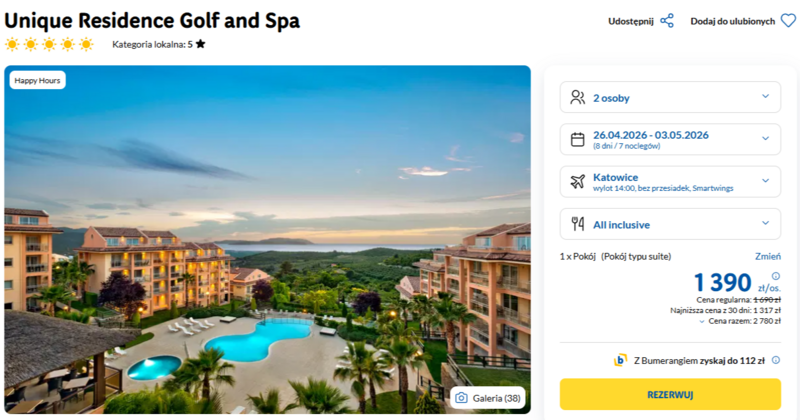Click the Bumerang logo icon
Viewport: 800px width, 420px height.
(620, 360)
